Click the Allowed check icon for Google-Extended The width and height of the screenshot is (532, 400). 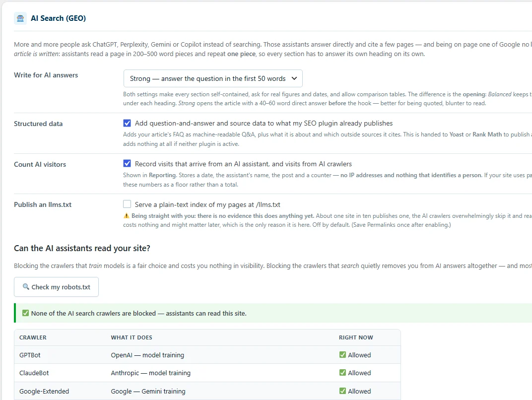coord(342,391)
